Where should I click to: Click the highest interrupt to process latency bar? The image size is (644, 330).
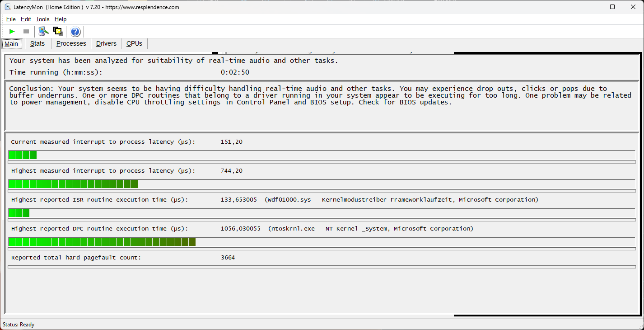pos(322,184)
